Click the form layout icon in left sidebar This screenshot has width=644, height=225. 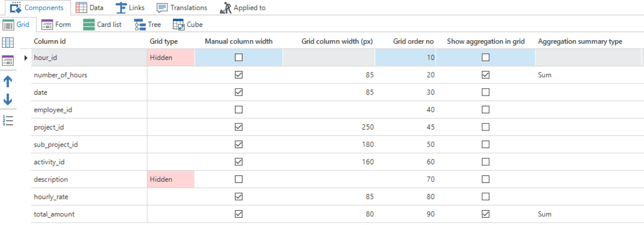[x=8, y=60]
